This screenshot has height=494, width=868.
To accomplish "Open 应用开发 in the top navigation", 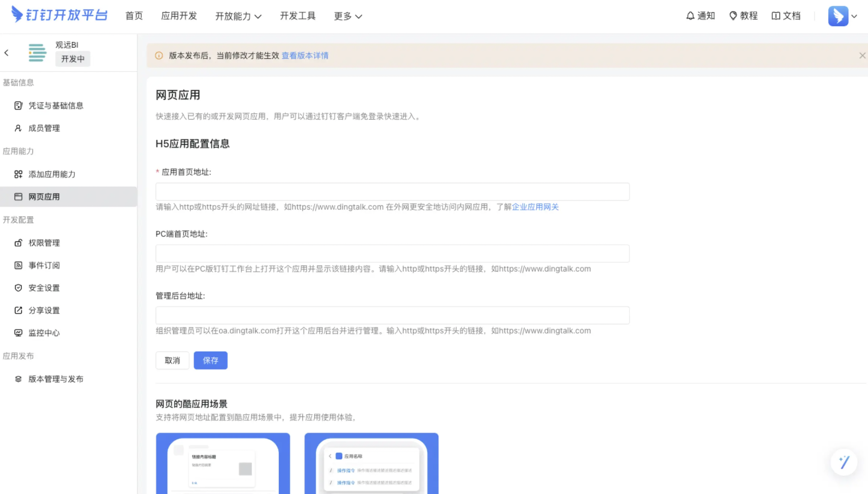I will coord(179,16).
